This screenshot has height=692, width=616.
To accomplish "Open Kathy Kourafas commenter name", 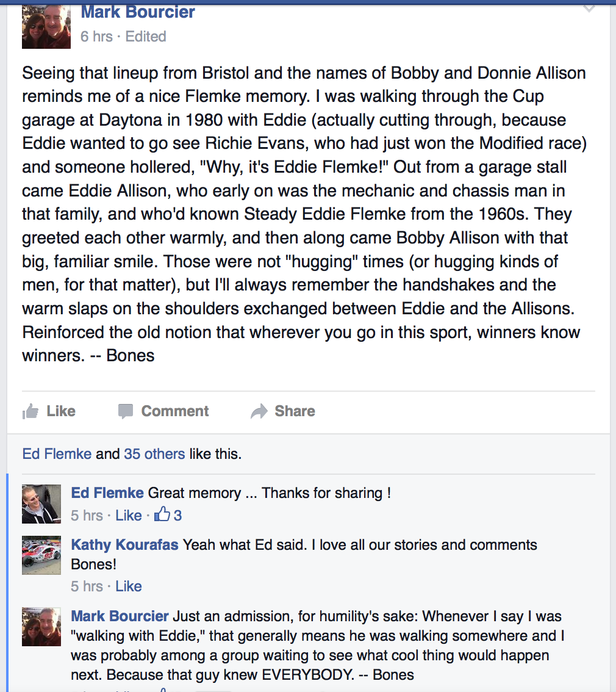I will tap(125, 544).
